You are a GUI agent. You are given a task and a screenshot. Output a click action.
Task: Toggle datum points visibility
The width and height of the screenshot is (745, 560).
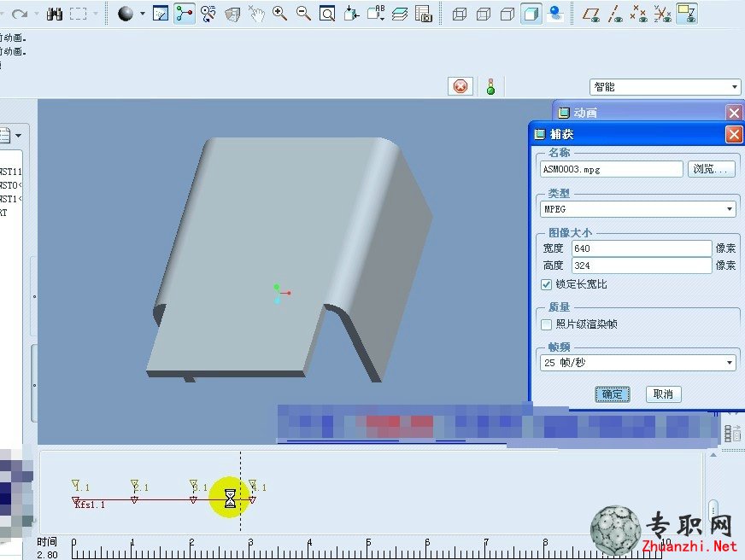click(x=639, y=15)
